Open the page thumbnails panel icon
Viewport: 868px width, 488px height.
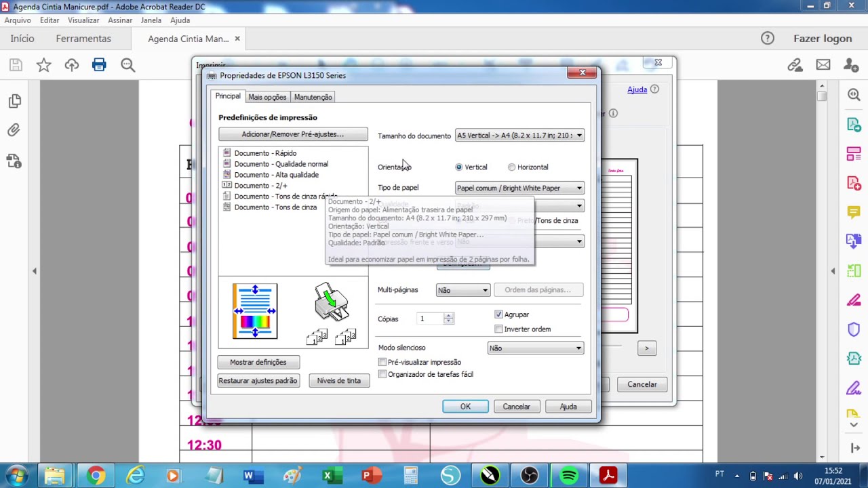click(14, 101)
